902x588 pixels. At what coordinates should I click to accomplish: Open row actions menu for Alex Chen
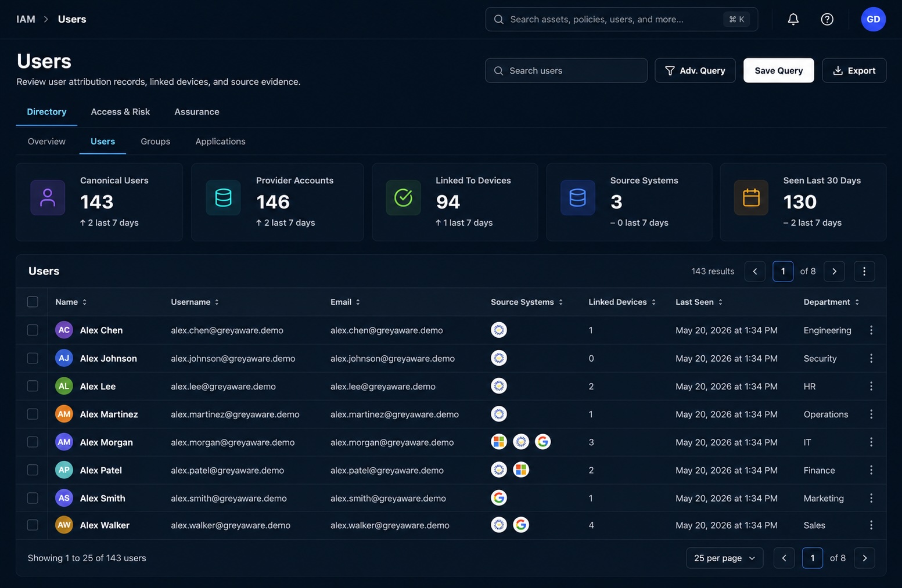[871, 330]
